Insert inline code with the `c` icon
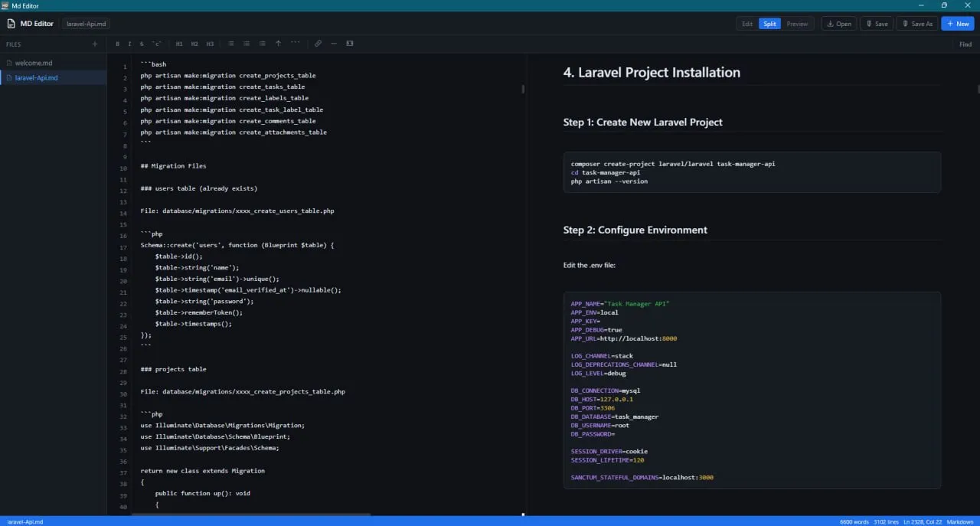The height and width of the screenshot is (526, 980). tap(156, 44)
